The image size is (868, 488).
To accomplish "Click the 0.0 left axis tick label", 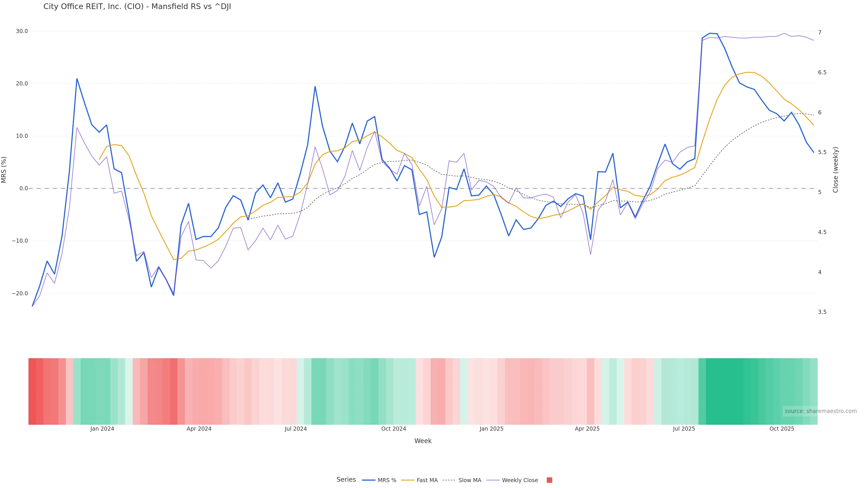I will pyautogui.click(x=24, y=188).
